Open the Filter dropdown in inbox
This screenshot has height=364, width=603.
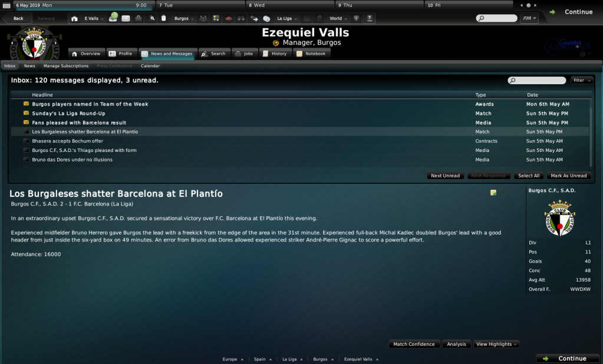coord(581,80)
